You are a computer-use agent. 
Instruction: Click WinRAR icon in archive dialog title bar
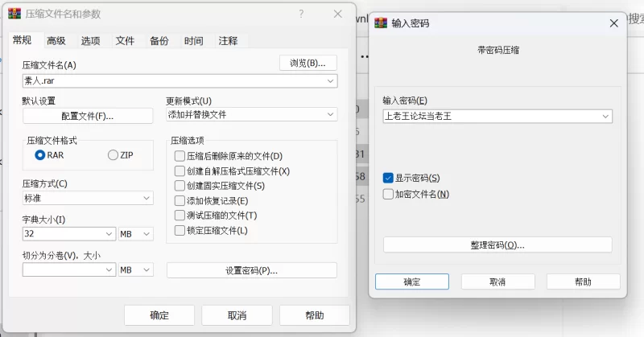pyautogui.click(x=14, y=14)
